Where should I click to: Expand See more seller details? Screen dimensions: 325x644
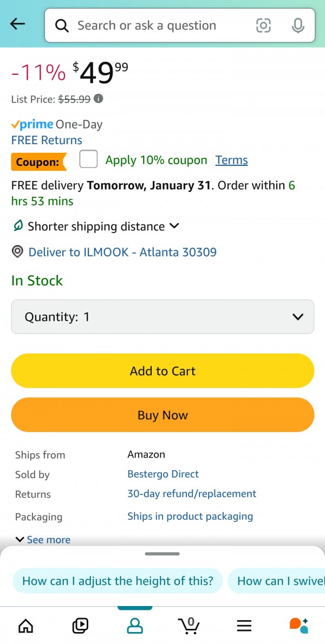(43, 539)
